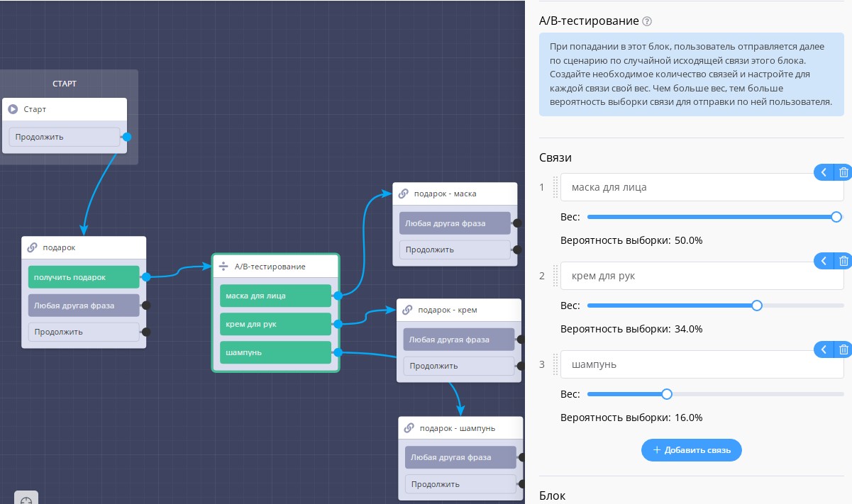Click the green 'получить подарок' button in canvas

tap(84, 277)
